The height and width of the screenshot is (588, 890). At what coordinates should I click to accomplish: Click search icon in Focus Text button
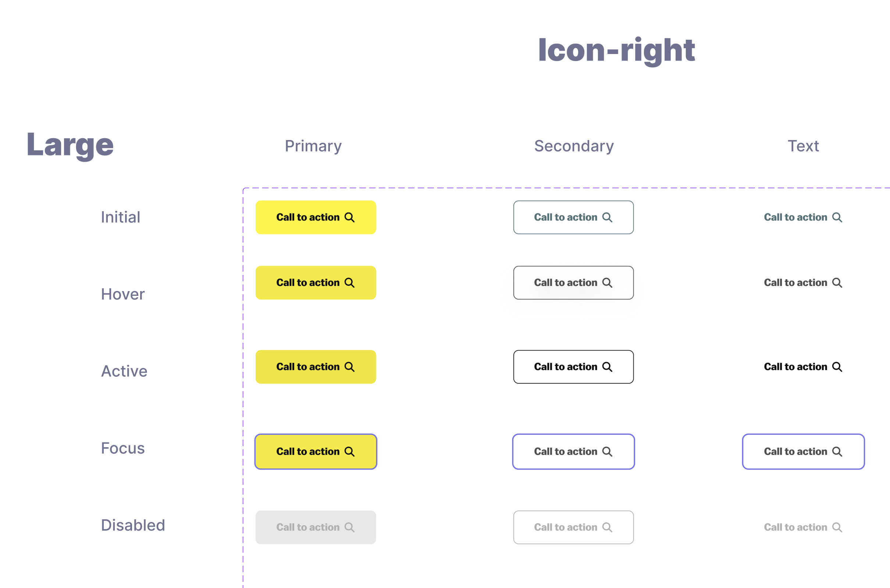[837, 452]
